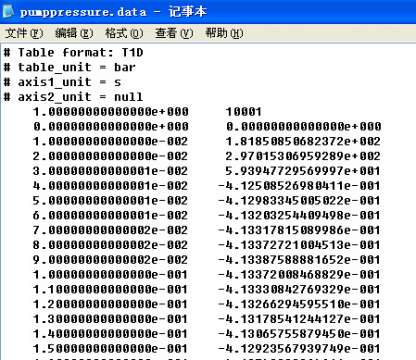Click the time value 1.30000000000000e-001
Screen dimensions: 416x360
[x=111, y=319]
